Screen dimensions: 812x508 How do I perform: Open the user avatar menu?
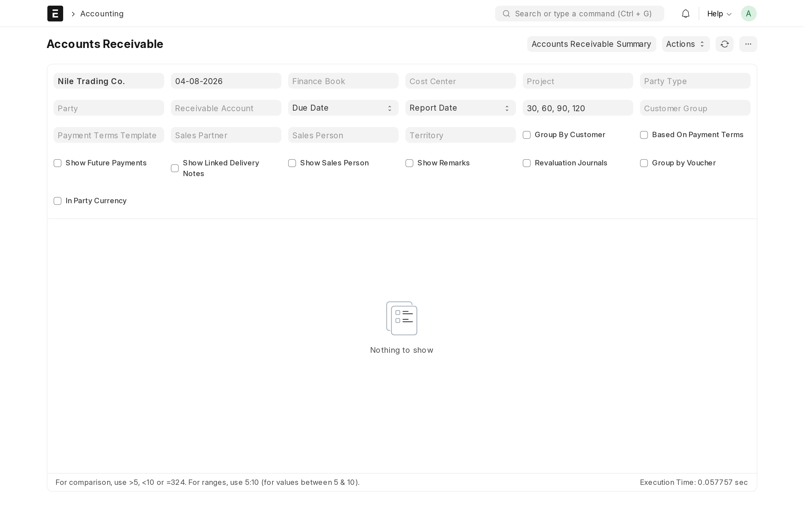coord(749,14)
